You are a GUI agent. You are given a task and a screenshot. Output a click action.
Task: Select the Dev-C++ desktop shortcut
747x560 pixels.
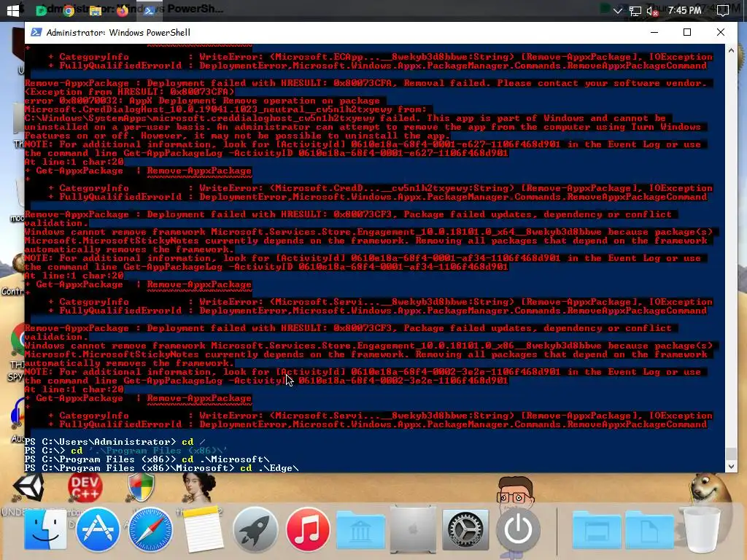coord(85,488)
